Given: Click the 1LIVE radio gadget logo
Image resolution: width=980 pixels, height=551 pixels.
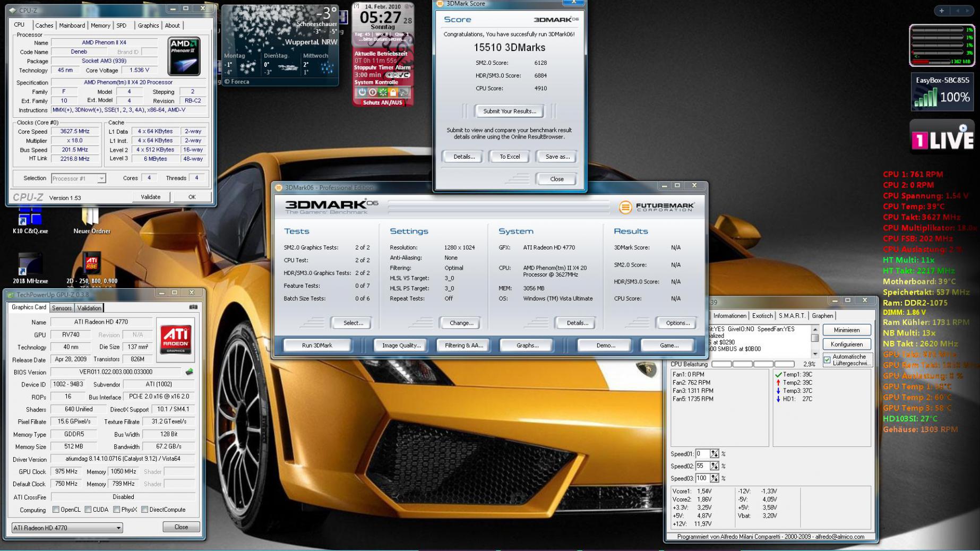Looking at the screenshot, I should click(942, 137).
